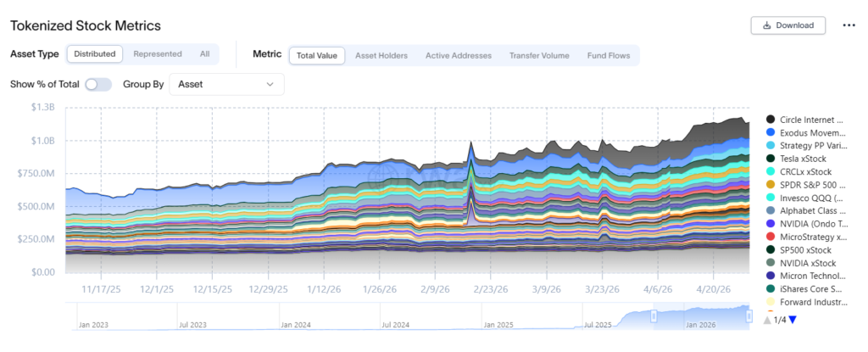Select the Represented asset type
The height and width of the screenshot is (352, 868).
tap(158, 54)
